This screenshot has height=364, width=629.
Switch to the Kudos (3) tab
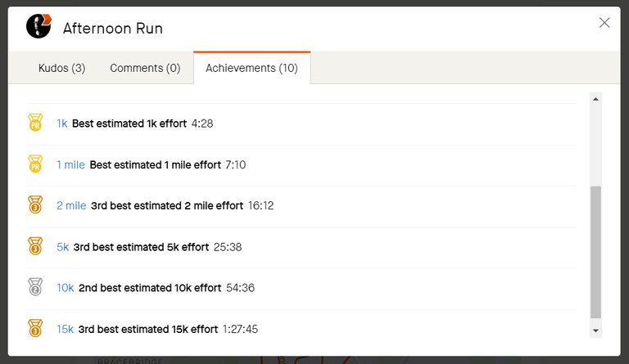pos(61,68)
